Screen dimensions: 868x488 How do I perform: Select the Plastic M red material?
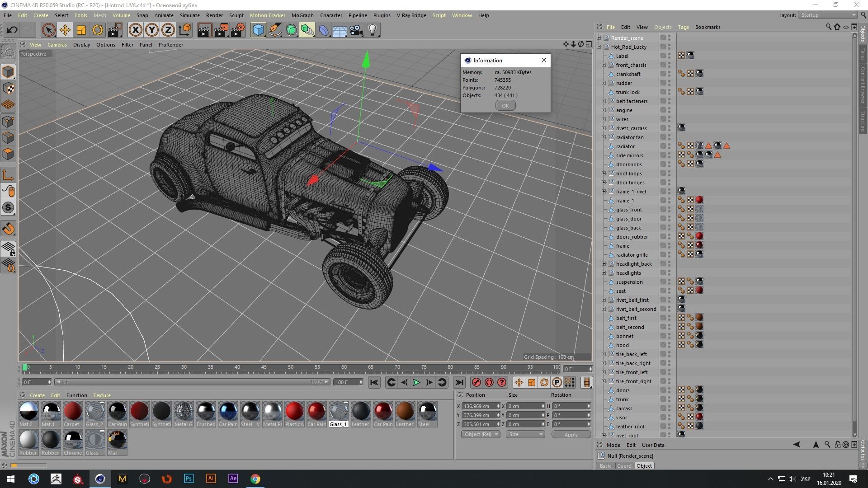pos(294,414)
